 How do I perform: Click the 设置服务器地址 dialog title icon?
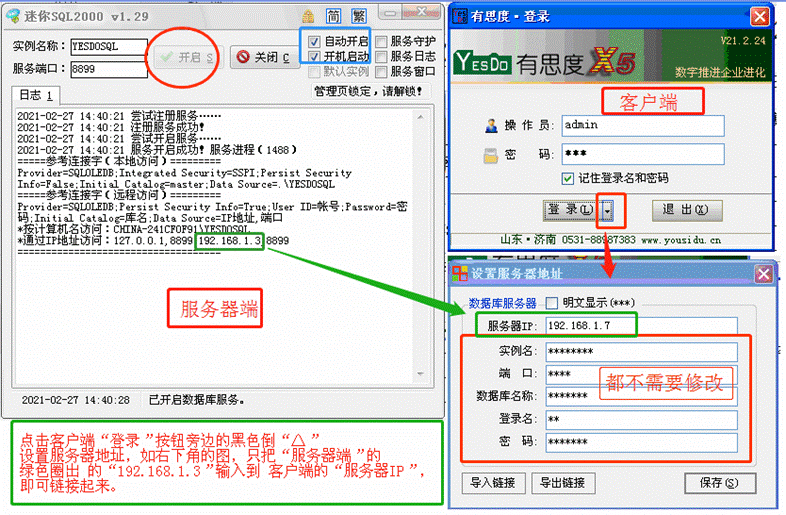460,273
